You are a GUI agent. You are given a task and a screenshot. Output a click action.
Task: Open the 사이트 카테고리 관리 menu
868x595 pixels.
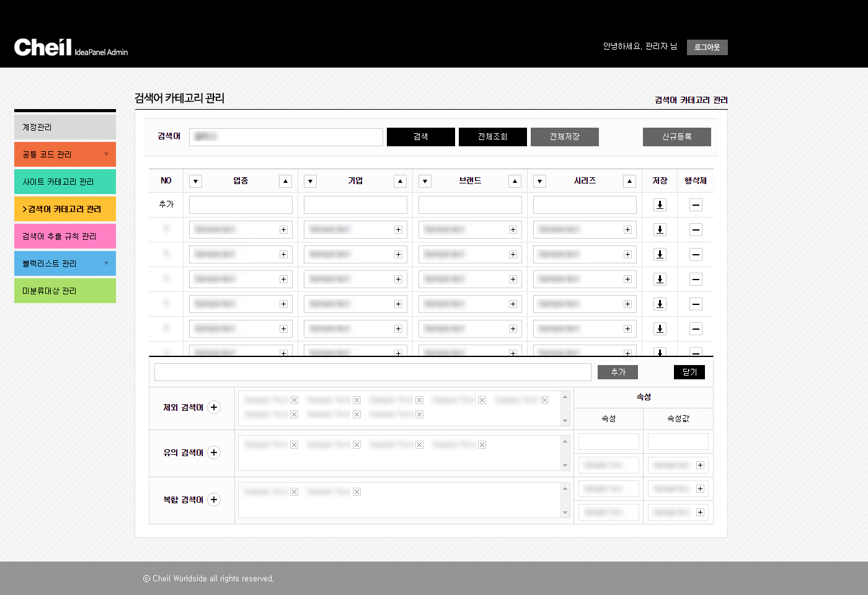click(x=64, y=182)
